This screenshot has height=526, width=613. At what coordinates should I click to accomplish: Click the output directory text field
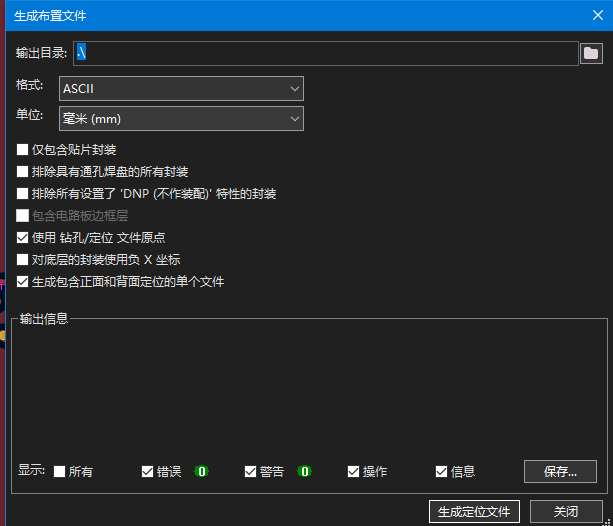[326, 53]
